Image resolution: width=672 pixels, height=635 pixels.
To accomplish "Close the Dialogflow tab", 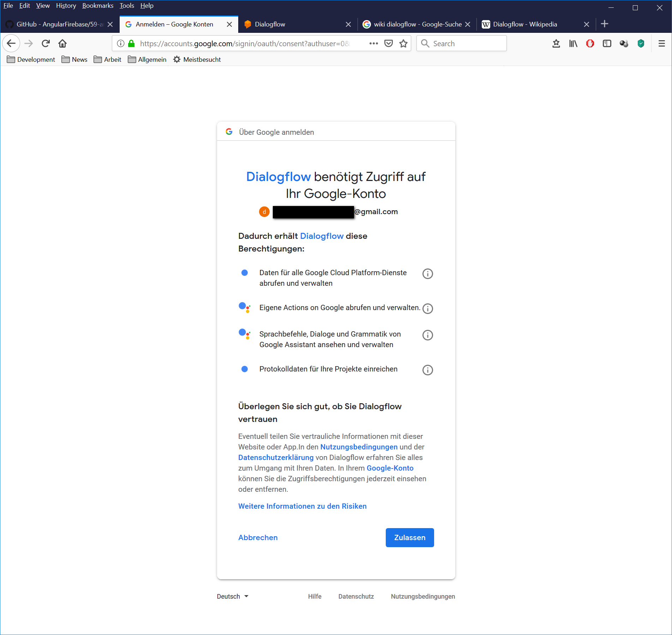I will point(348,24).
